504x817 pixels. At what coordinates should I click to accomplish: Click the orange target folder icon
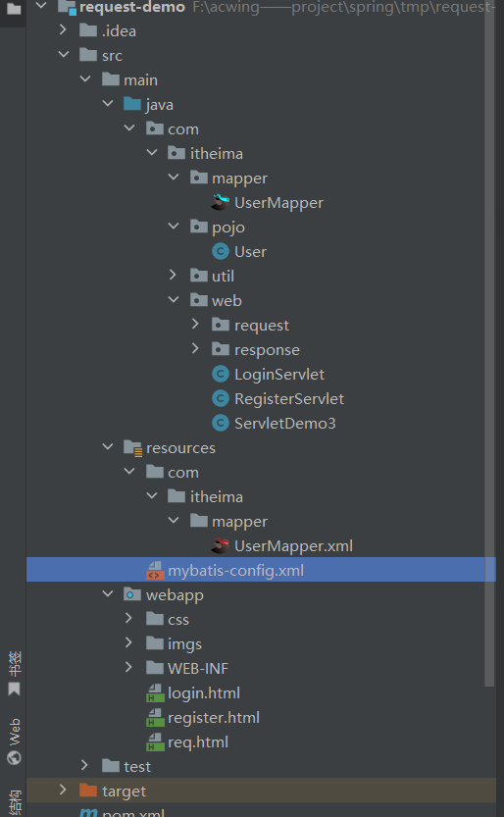click(88, 791)
